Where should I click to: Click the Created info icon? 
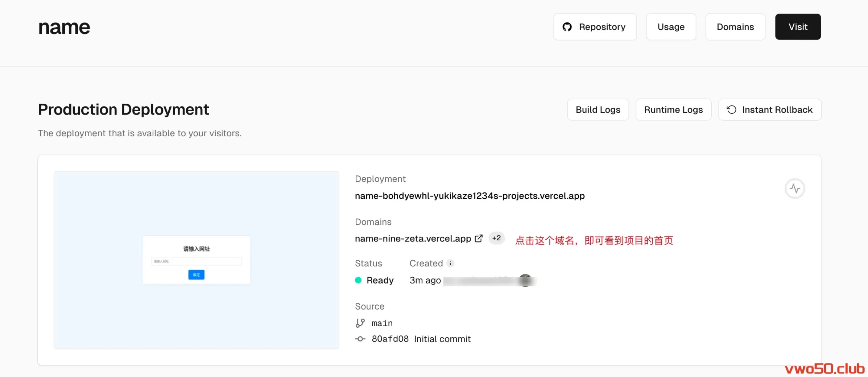[450, 263]
